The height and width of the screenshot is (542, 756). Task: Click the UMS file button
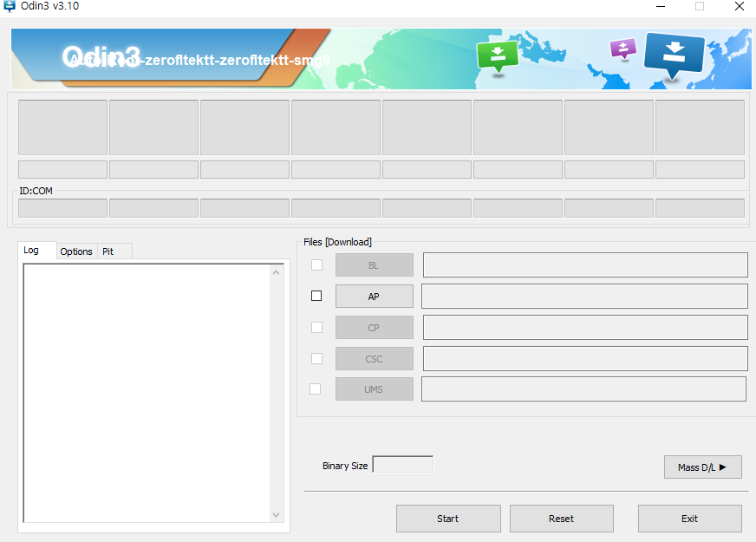375,389
